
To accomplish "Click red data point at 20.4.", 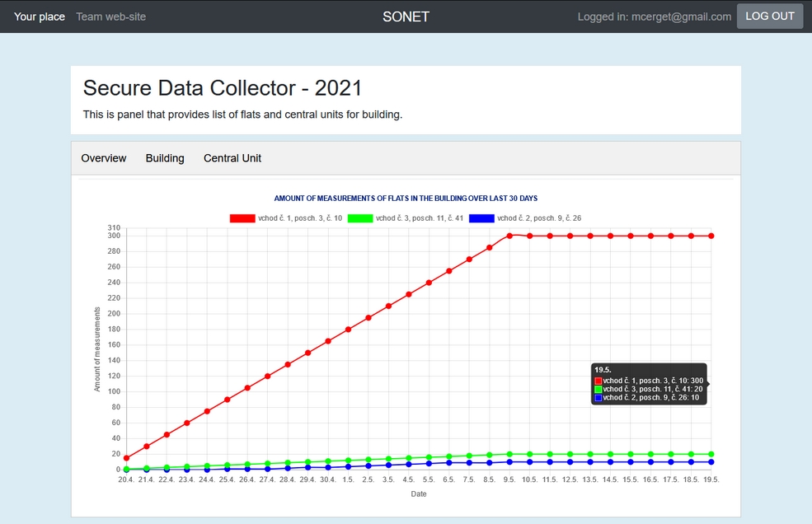I will point(126,458).
